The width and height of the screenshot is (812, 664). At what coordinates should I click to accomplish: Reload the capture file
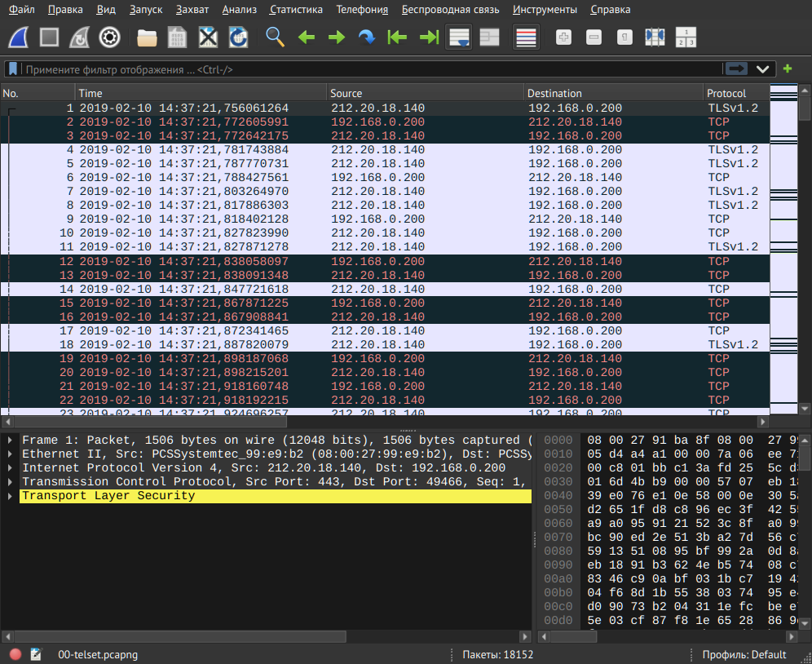238,38
